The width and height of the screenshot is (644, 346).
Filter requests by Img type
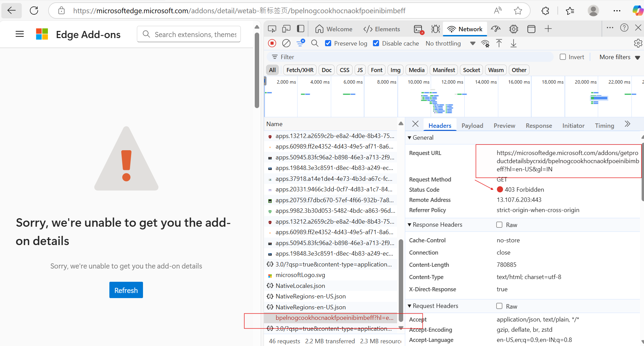pos(395,70)
